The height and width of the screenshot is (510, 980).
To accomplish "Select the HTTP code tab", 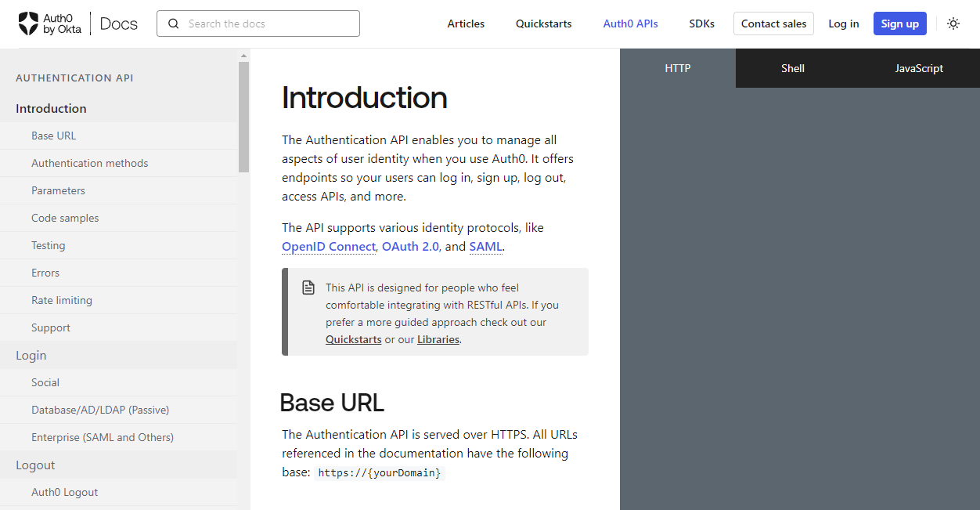I will click(677, 68).
